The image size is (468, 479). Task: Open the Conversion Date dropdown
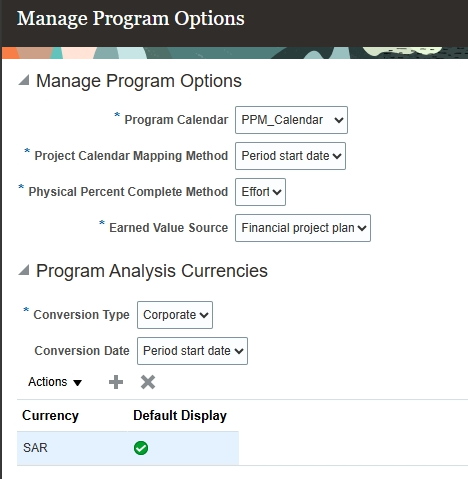[x=192, y=351]
